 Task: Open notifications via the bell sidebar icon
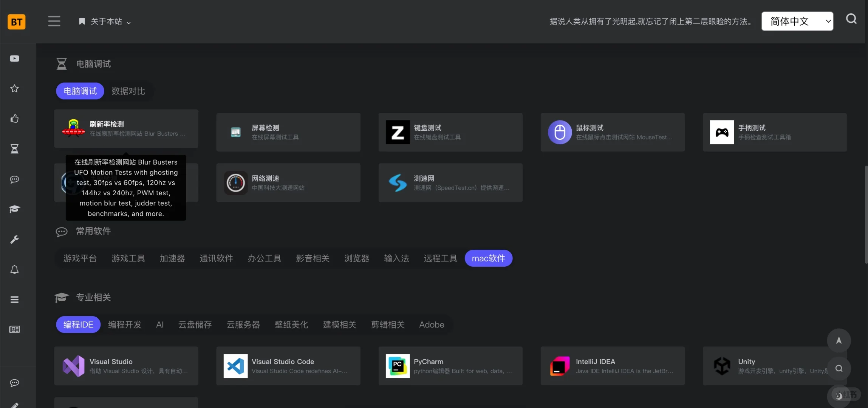tap(14, 269)
